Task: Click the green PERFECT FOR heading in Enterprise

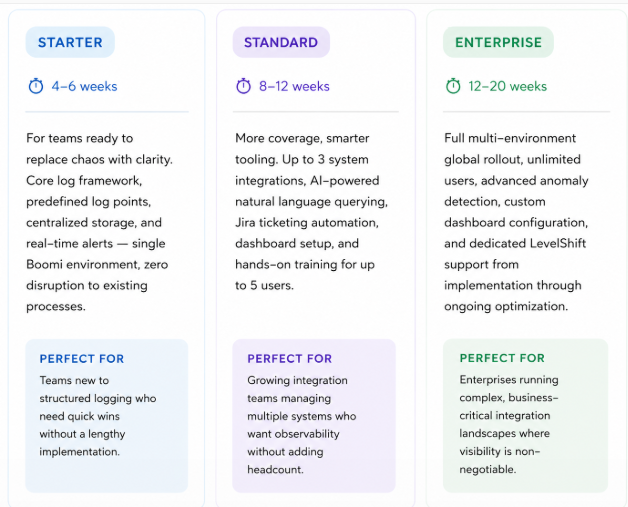Action: pyautogui.click(x=502, y=358)
